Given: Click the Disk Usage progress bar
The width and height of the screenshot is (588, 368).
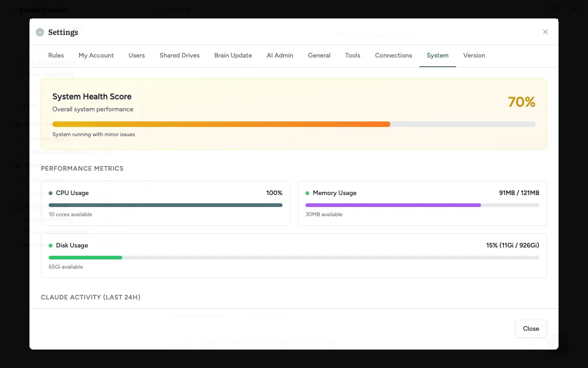Looking at the screenshot, I should 294,258.
